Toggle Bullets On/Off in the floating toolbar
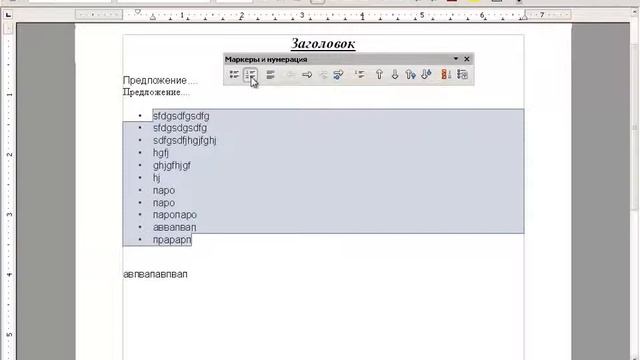 pyautogui.click(x=234, y=75)
